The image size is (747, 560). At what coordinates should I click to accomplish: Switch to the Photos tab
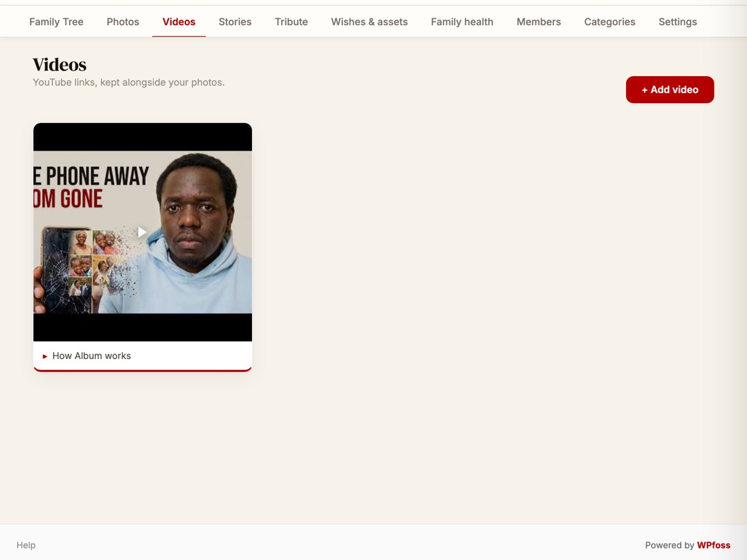pos(123,22)
